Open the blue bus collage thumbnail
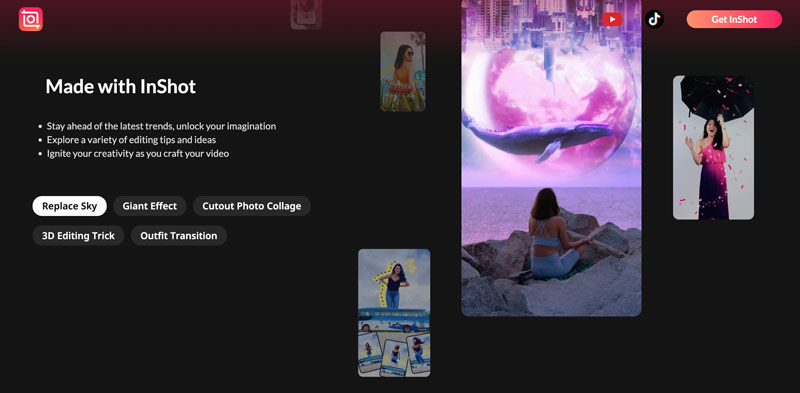The height and width of the screenshot is (393, 800). (x=394, y=313)
